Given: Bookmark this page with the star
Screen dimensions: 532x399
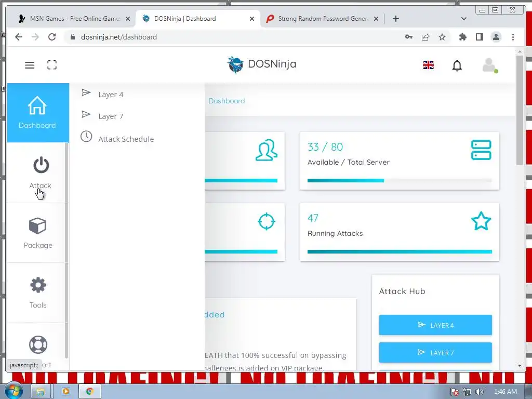Looking at the screenshot, I should click(442, 37).
